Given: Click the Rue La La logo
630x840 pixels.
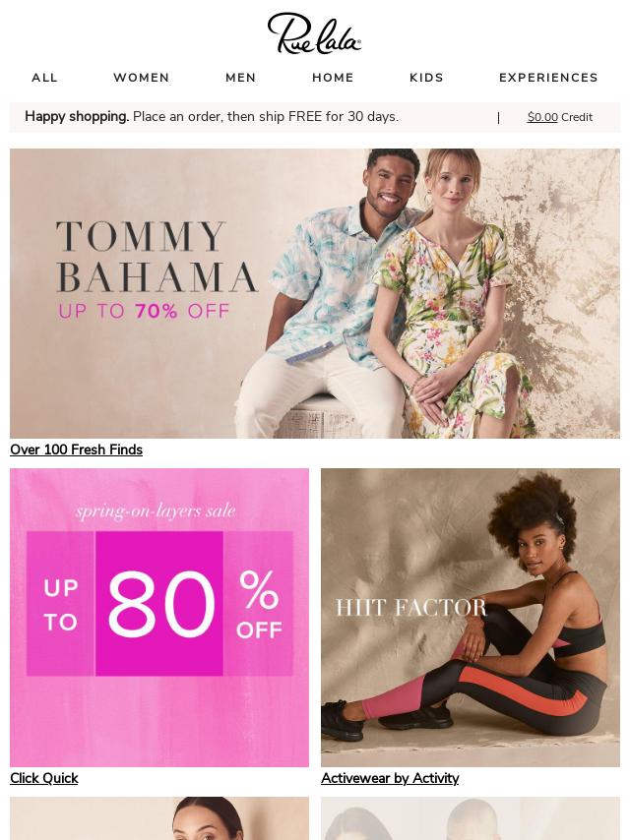Looking at the screenshot, I should 314,33.
